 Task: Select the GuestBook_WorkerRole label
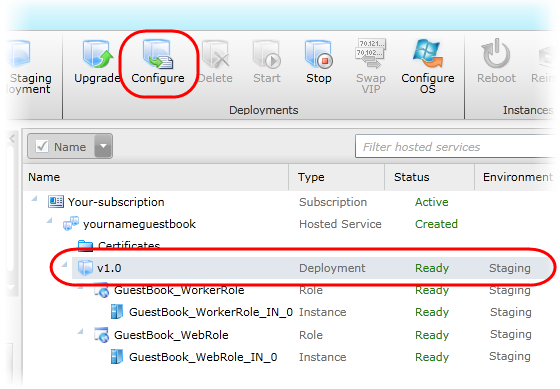179,290
